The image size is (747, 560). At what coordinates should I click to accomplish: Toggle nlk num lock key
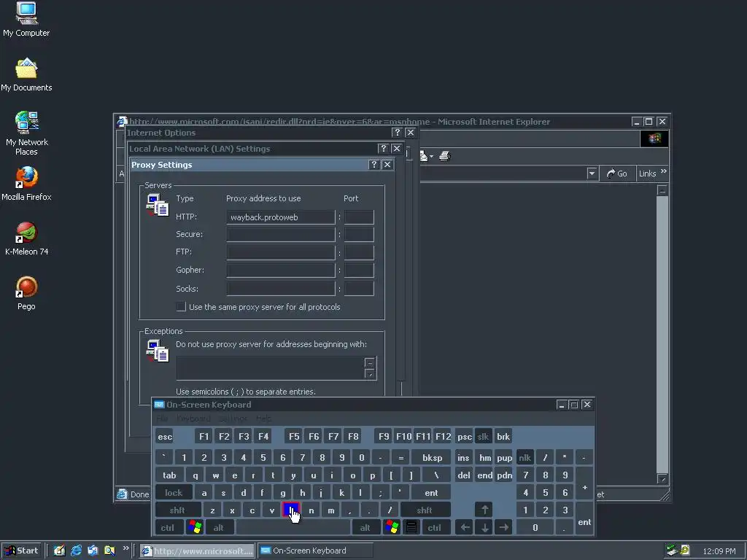click(x=525, y=458)
